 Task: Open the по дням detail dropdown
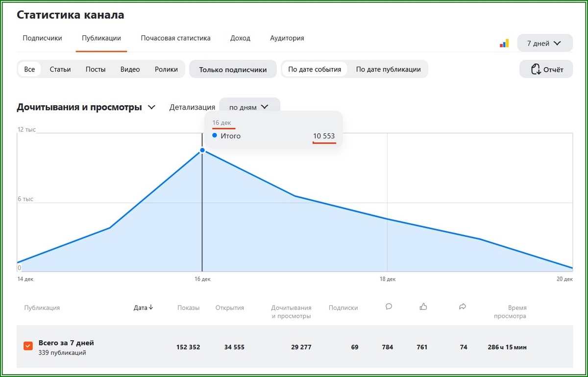point(249,107)
